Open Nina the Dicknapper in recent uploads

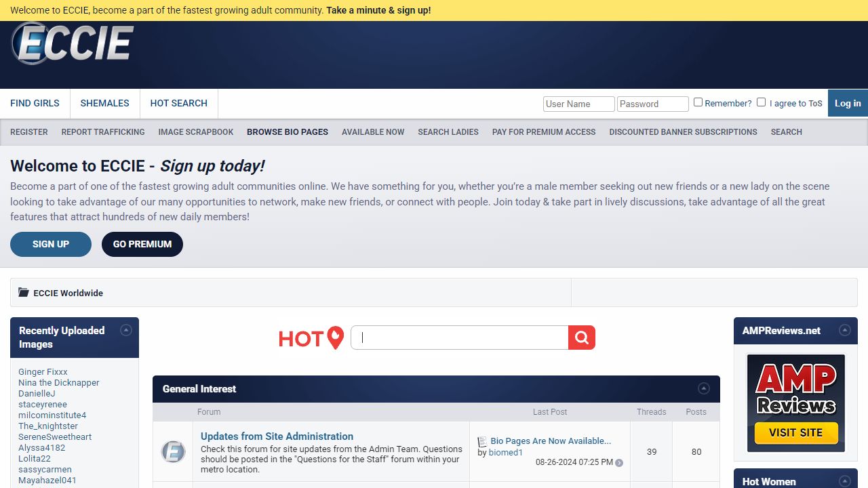click(59, 383)
